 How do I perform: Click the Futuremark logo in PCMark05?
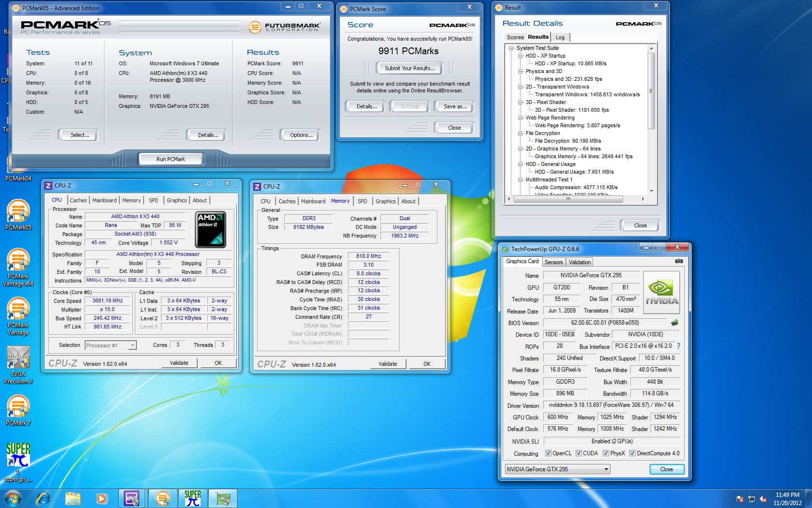[284, 27]
